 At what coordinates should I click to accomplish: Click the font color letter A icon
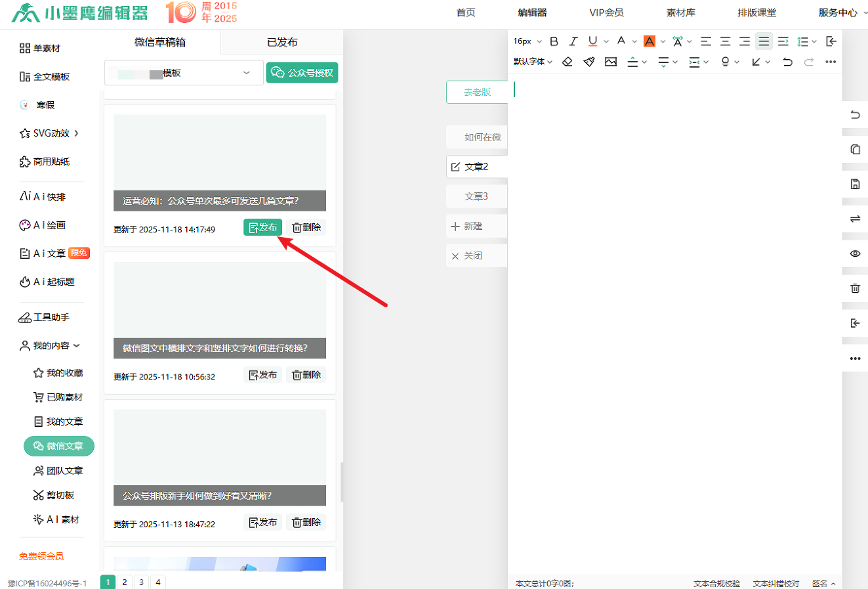(621, 41)
